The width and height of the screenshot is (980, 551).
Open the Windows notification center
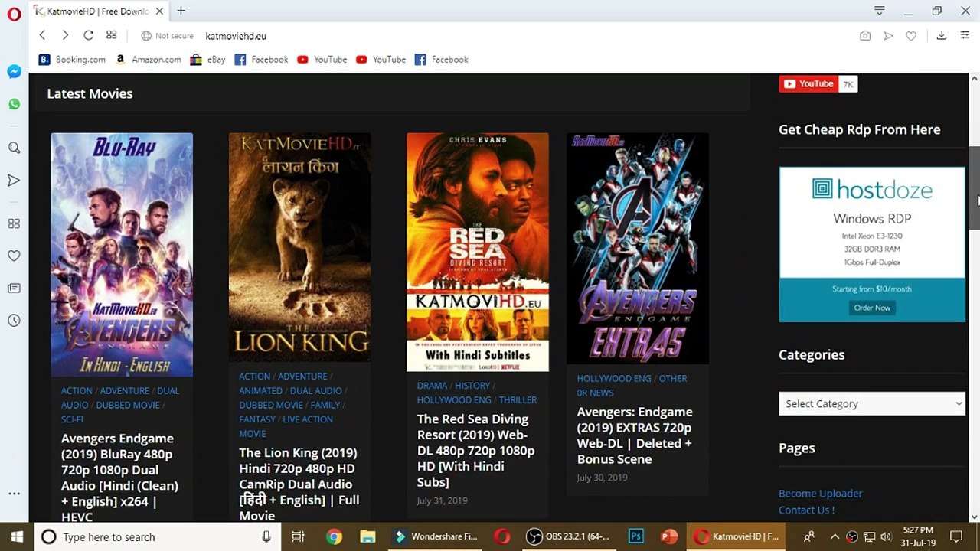point(955,536)
